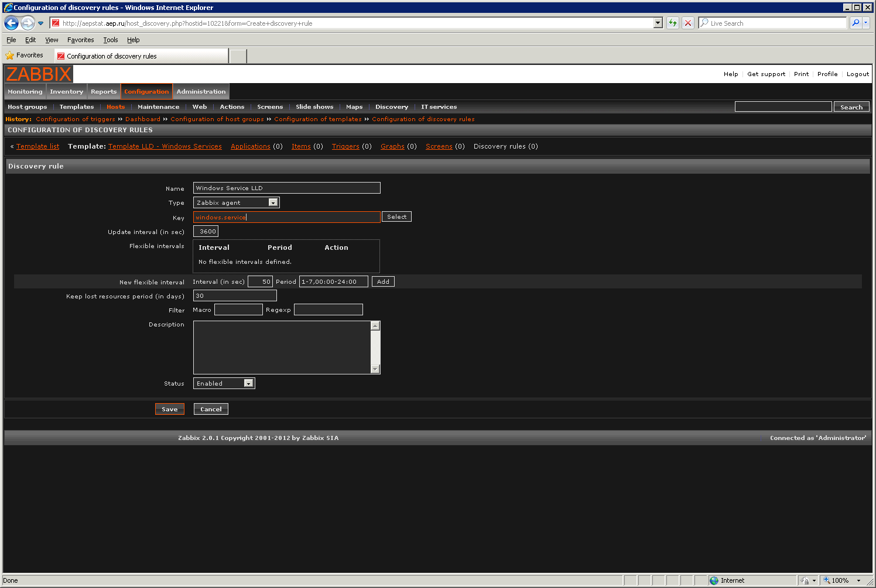Click the Keep lost resources period field
The height and width of the screenshot is (588, 876).
(235, 295)
